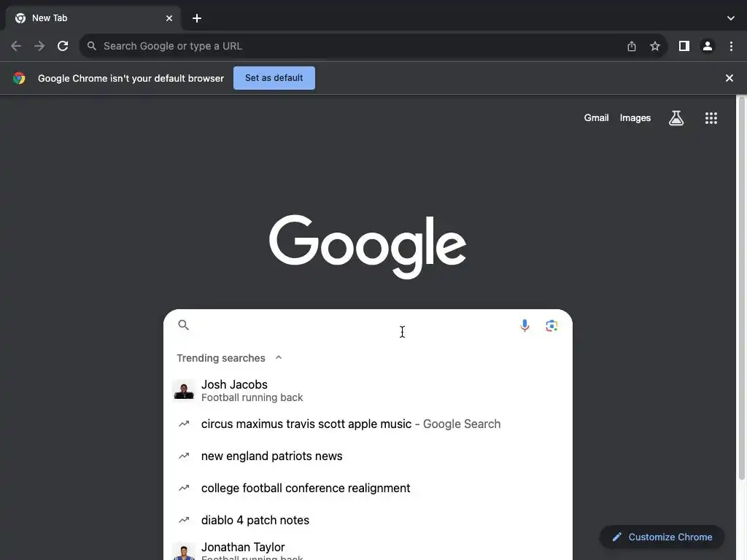Open the tab search dropdown arrow
The height and width of the screenshot is (560, 747).
tap(731, 18)
